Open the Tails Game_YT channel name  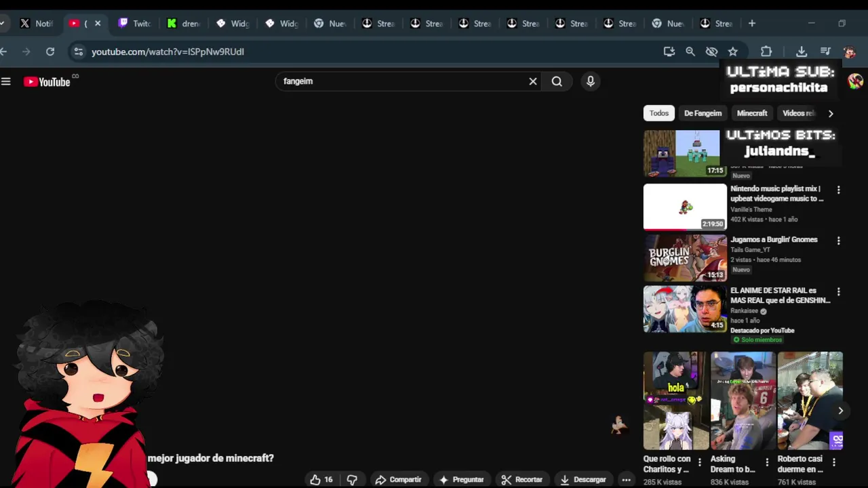pos(750,250)
